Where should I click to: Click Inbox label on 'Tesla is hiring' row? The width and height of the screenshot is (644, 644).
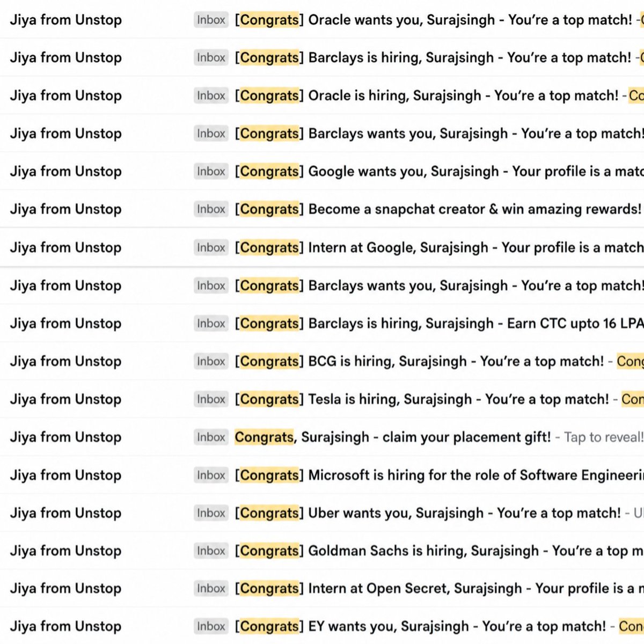tap(211, 399)
